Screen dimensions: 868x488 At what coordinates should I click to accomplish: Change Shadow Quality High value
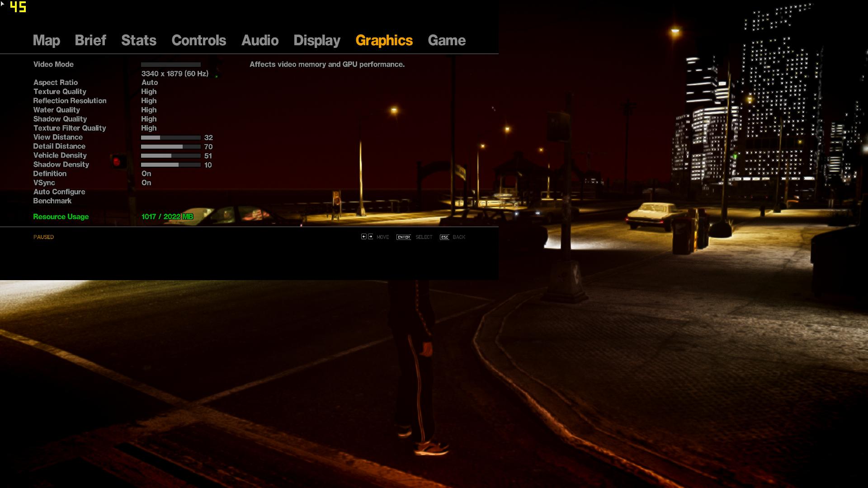click(149, 119)
